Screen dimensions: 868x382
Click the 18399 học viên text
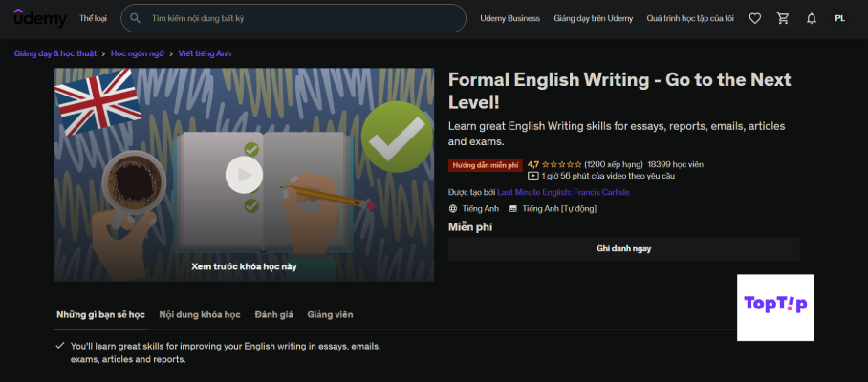[675, 164]
